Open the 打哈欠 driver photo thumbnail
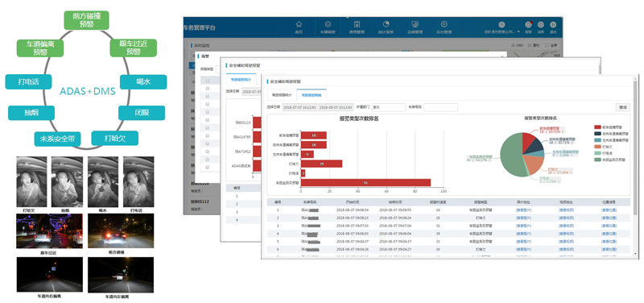This screenshot has width=644, height=303. click(31, 181)
